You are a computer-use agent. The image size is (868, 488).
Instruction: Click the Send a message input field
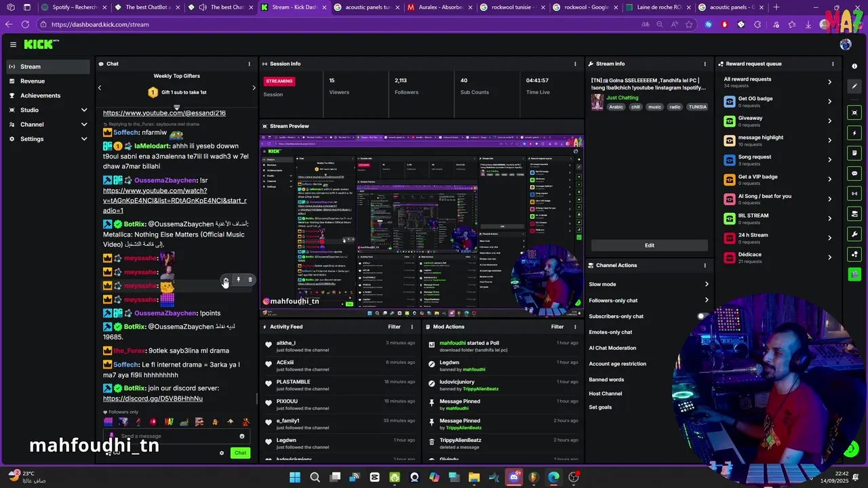point(175,436)
